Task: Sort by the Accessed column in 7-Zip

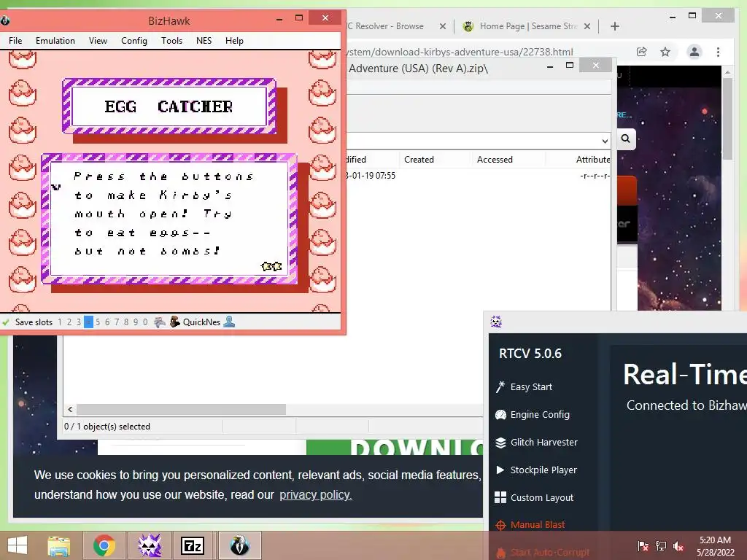Action: click(x=495, y=160)
